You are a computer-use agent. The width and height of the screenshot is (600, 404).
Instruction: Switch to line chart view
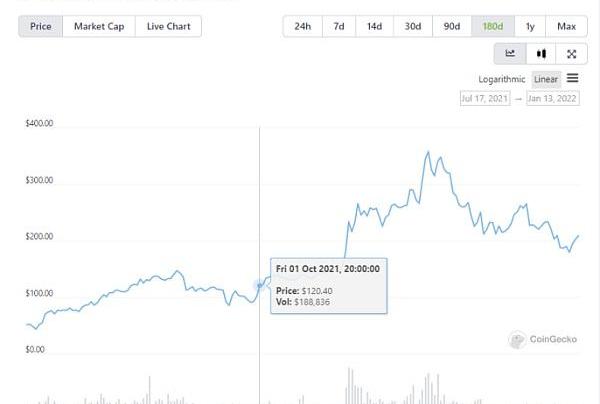510,54
